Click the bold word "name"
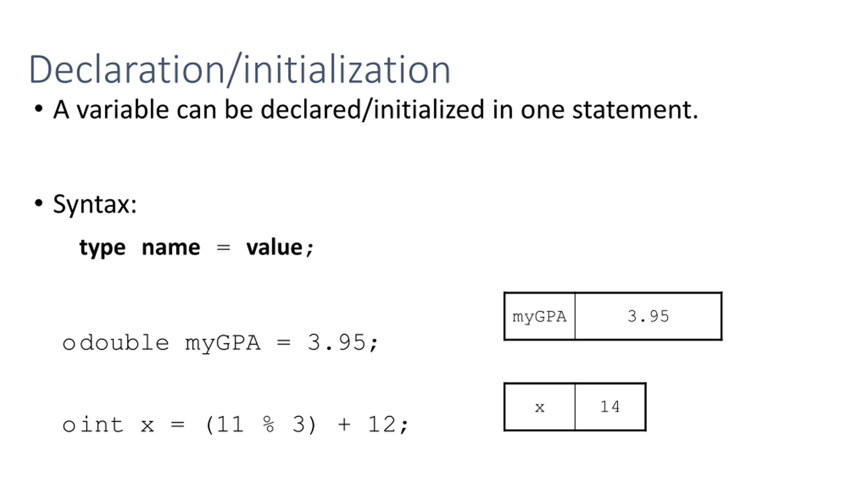This screenshot has height=488, width=868. [x=171, y=248]
